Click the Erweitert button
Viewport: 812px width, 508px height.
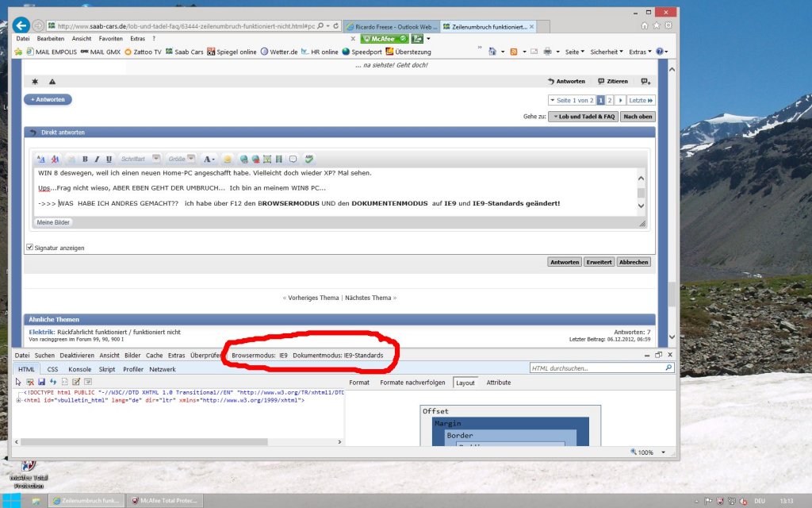599,262
